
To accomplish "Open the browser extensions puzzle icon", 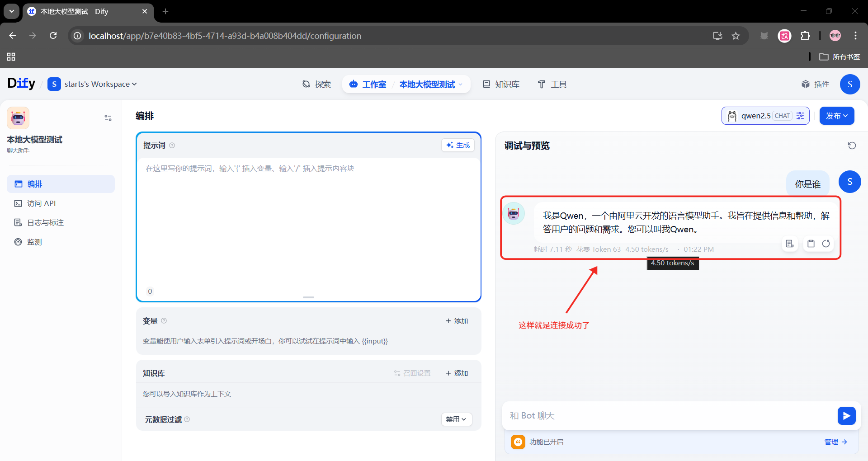I will coord(805,36).
